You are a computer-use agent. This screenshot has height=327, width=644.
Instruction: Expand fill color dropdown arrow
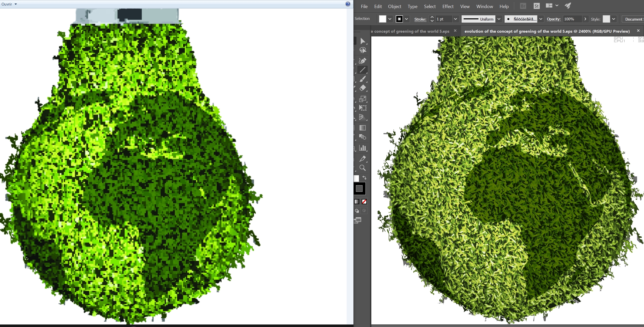[390, 19]
